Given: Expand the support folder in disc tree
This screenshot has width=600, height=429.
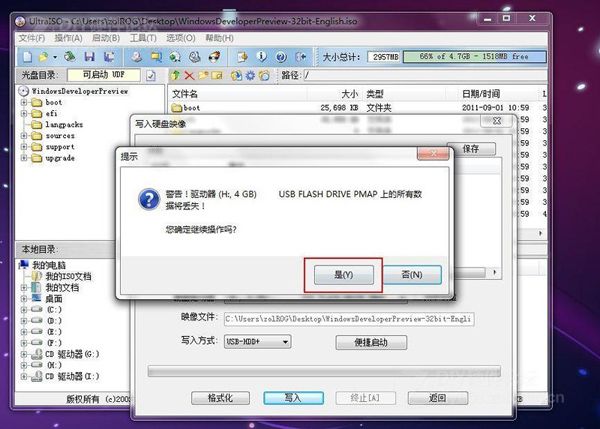Looking at the screenshot, I should click(x=24, y=147).
